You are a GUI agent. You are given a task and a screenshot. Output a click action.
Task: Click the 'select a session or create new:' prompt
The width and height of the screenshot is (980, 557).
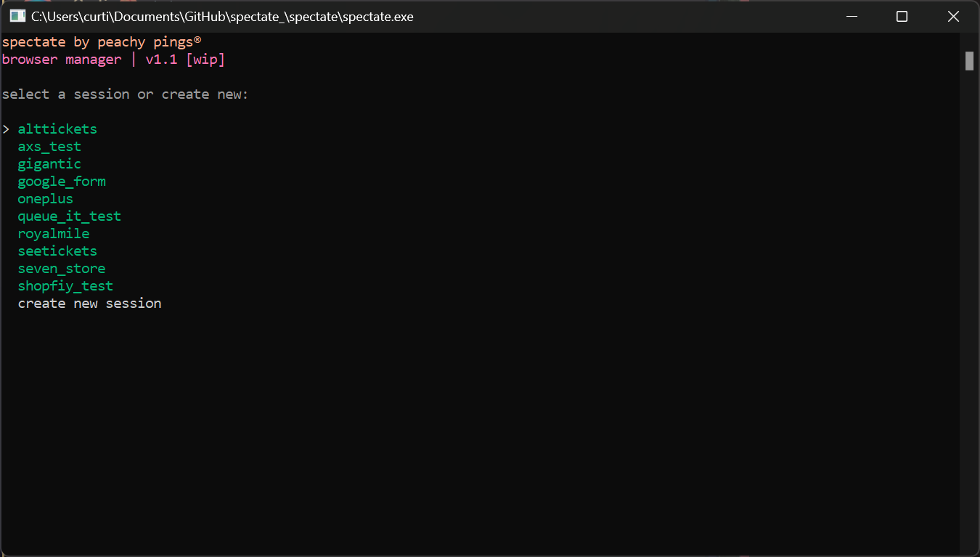click(x=125, y=94)
